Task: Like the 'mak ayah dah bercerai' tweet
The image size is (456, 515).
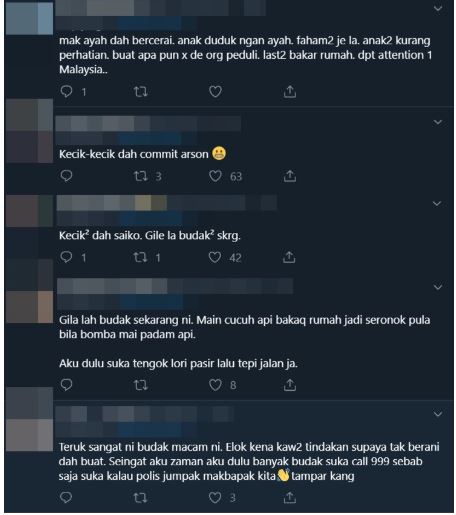Action: (x=215, y=91)
